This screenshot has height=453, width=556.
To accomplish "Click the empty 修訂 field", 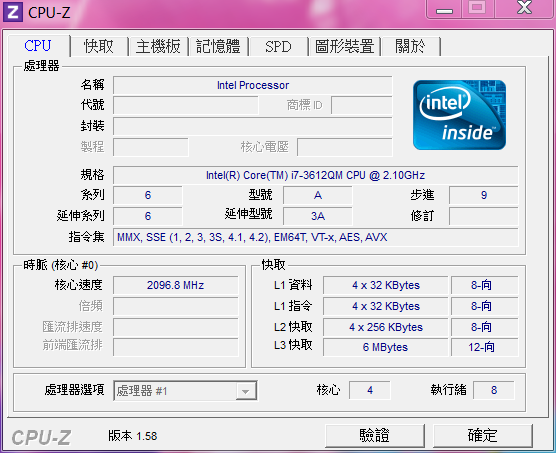I will click(x=483, y=216).
